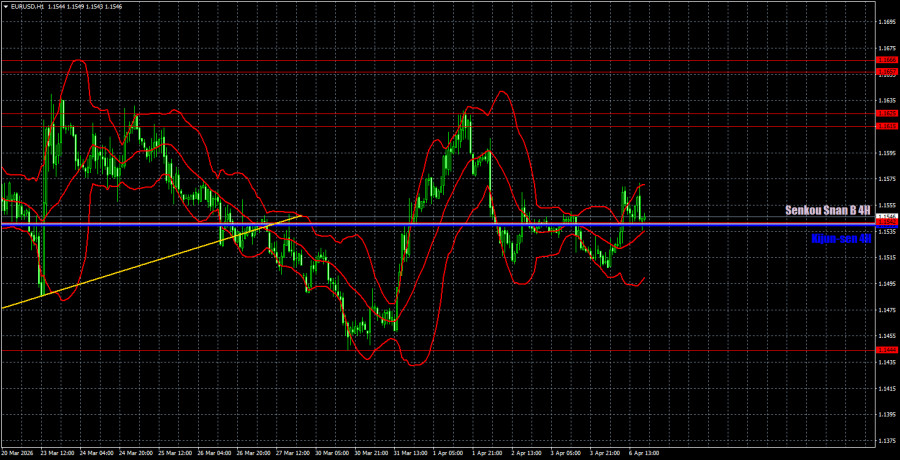Click the 1.1375 price scale value
The height and width of the screenshot is (460, 900).
pyautogui.click(x=887, y=441)
